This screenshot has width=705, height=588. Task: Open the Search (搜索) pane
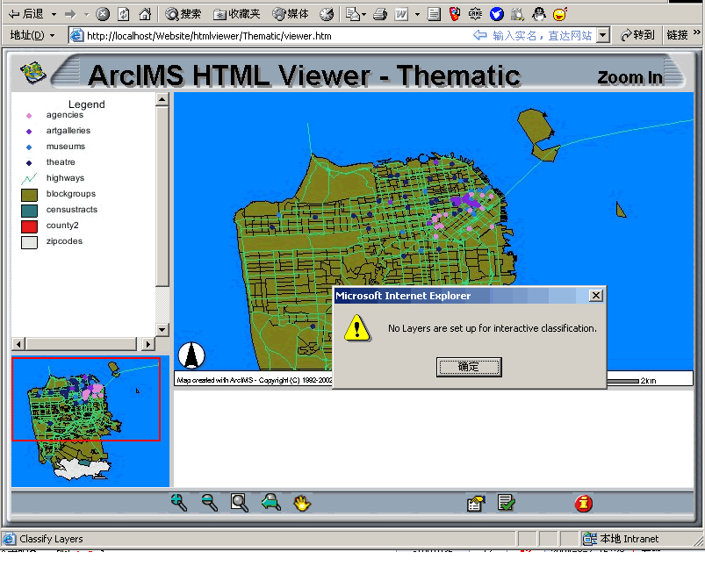[x=183, y=14]
